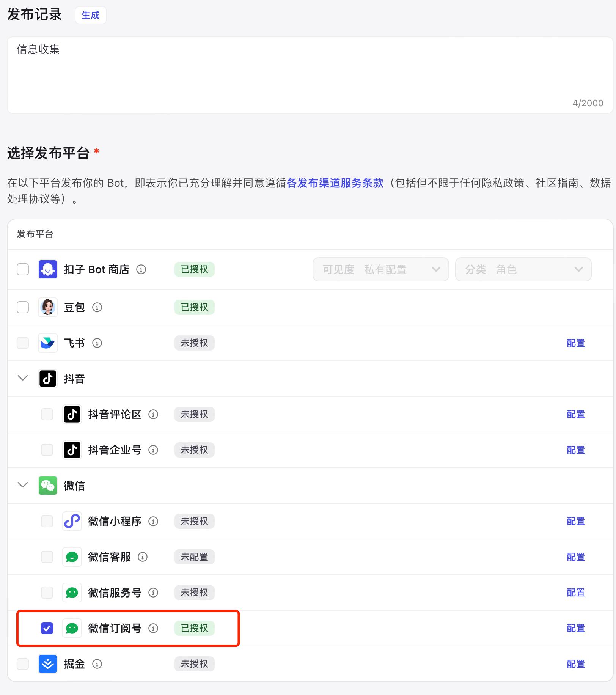Image resolution: width=616 pixels, height=695 pixels.
Task: Focus the 发布记录 text area containing 信息收集
Action: [310, 75]
